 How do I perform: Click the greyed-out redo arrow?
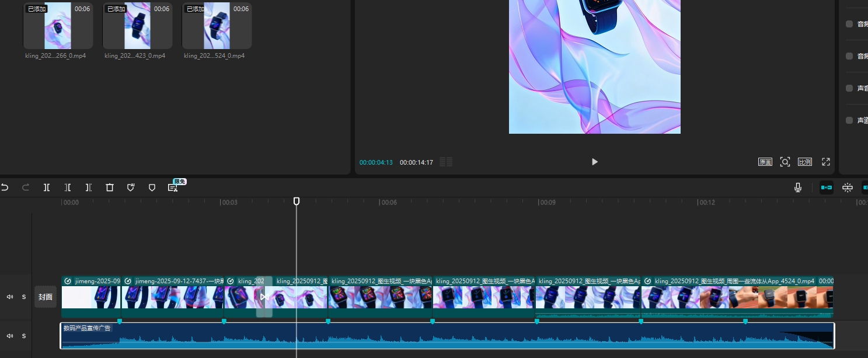(25, 187)
